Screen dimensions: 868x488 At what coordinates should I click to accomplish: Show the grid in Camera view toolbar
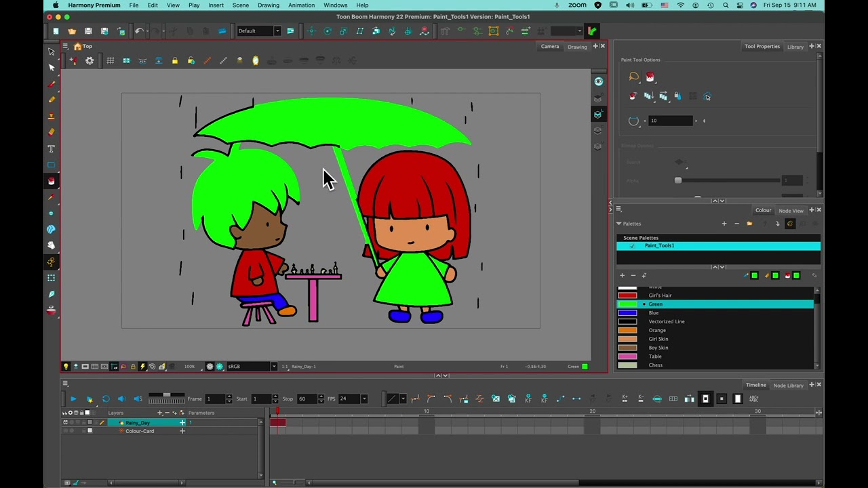coord(110,61)
